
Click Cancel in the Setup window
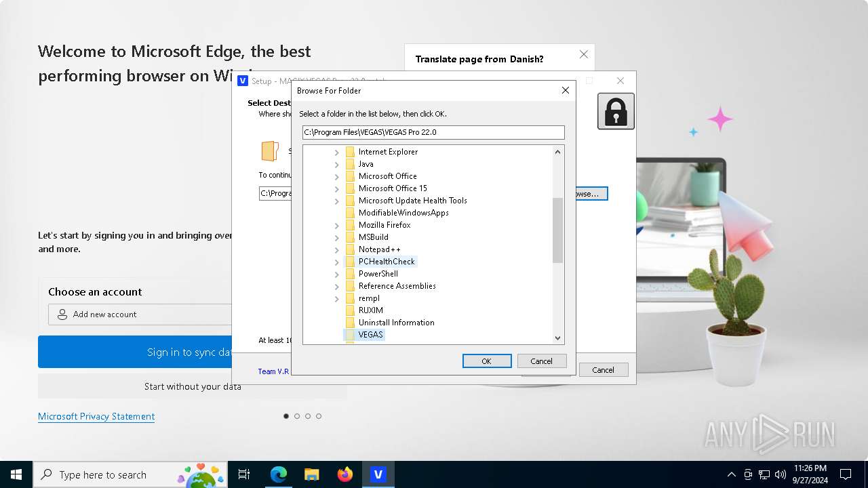click(603, 370)
